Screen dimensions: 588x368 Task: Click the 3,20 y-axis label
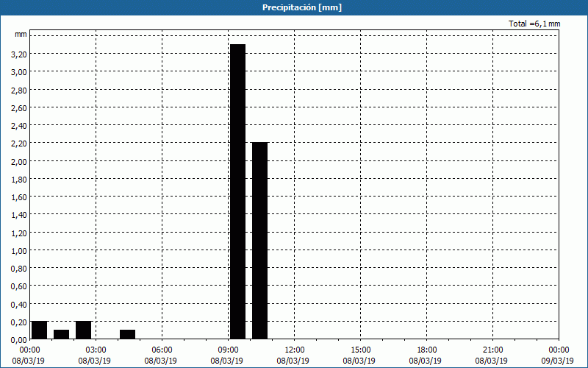19,54
